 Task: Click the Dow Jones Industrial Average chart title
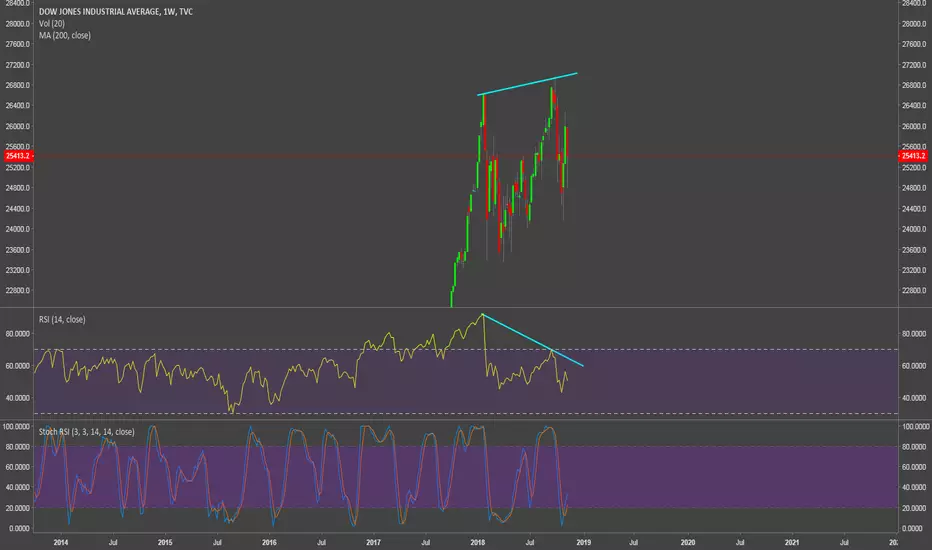click(115, 11)
